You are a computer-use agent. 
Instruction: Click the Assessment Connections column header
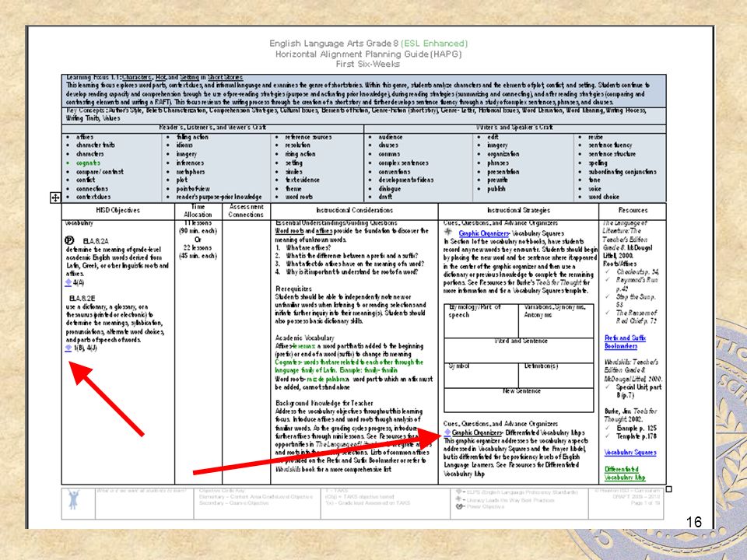click(246, 211)
